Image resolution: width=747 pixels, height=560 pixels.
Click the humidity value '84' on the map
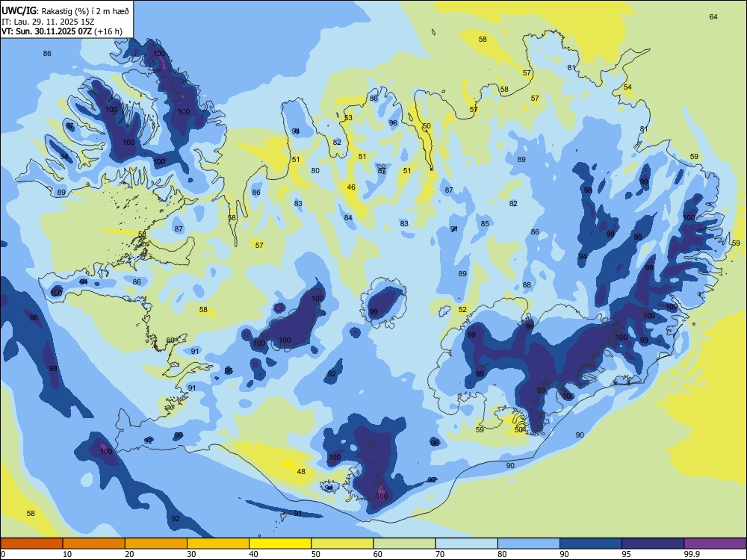tap(348, 217)
